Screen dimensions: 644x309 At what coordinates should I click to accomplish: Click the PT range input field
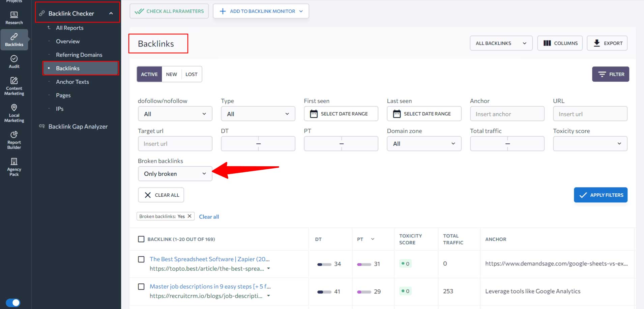click(x=341, y=143)
